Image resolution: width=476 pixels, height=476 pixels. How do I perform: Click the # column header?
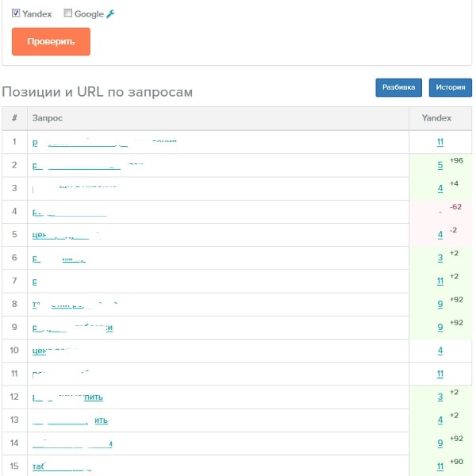14,118
